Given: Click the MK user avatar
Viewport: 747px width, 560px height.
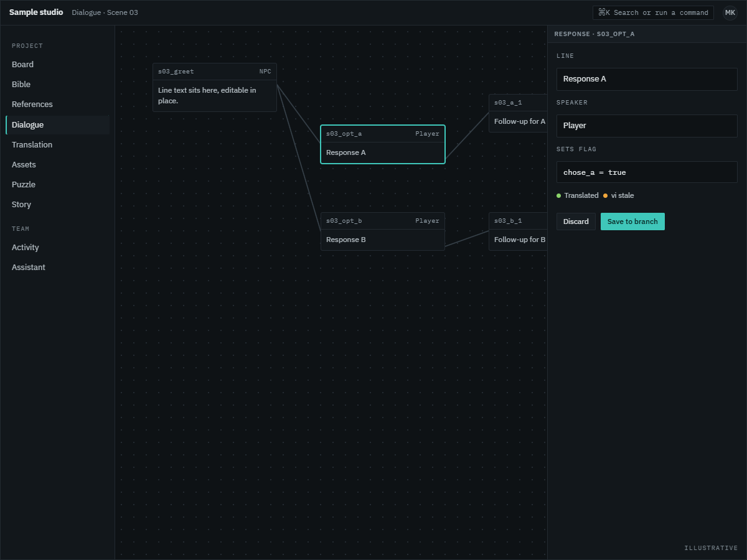Looking at the screenshot, I should [730, 12].
